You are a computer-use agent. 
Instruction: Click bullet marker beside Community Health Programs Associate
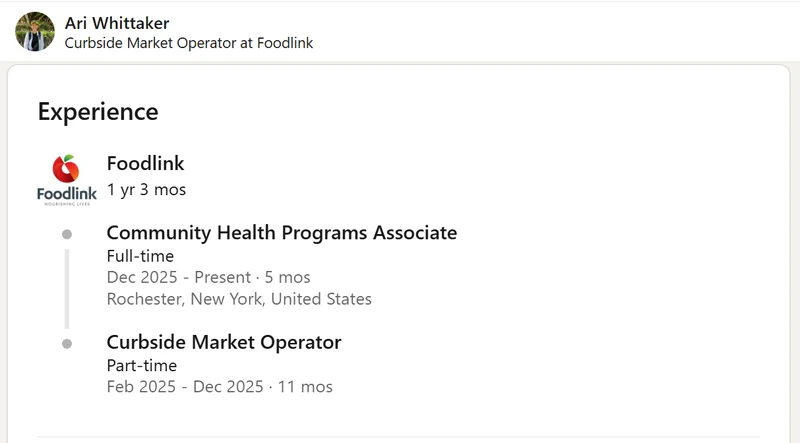pos(67,234)
